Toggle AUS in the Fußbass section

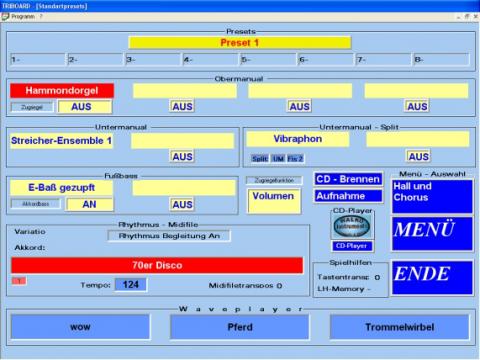[182, 204]
